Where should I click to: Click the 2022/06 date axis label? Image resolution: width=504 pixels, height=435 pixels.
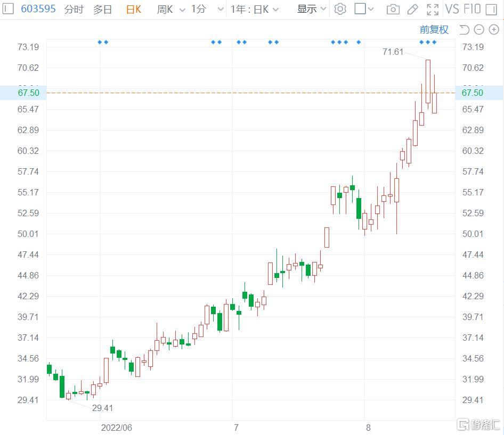(x=116, y=428)
